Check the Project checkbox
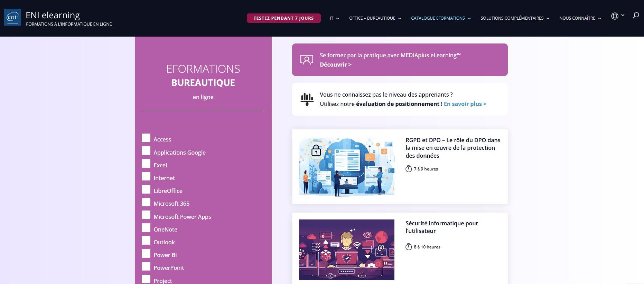Image resolution: width=644 pixels, height=284 pixels. click(x=146, y=279)
